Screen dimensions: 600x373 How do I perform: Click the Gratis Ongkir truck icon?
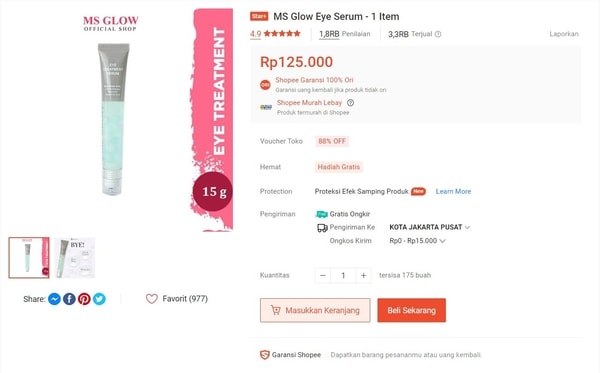pos(321,214)
